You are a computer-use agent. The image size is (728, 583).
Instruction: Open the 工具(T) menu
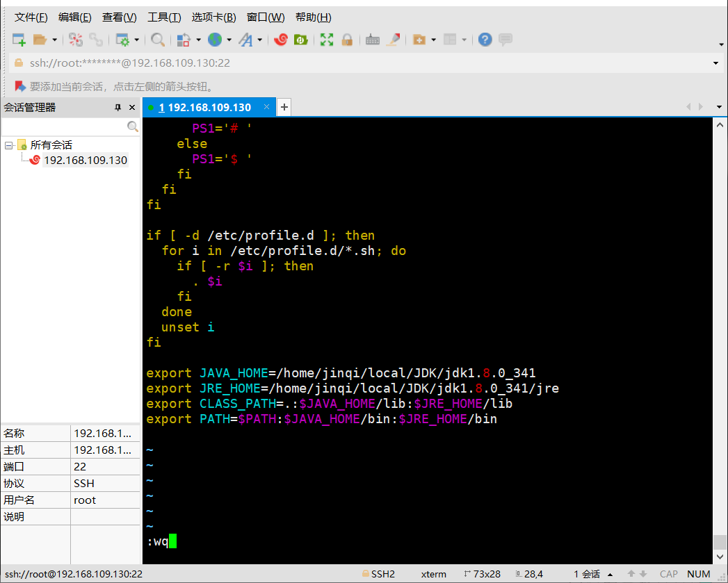click(x=164, y=17)
